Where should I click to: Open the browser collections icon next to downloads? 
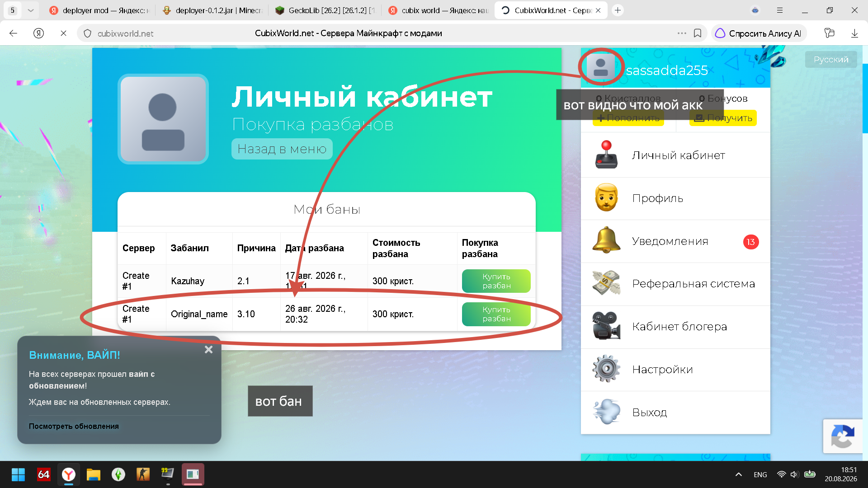click(x=829, y=33)
